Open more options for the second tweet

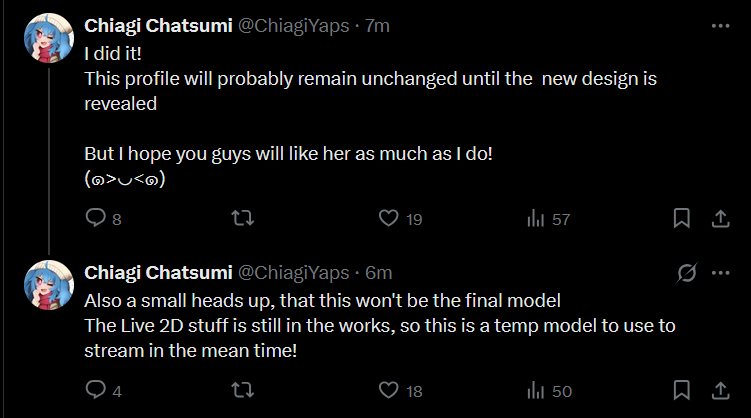(720, 272)
